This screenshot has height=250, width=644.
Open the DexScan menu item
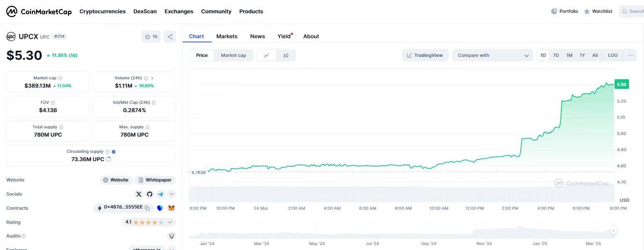(x=145, y=11)
